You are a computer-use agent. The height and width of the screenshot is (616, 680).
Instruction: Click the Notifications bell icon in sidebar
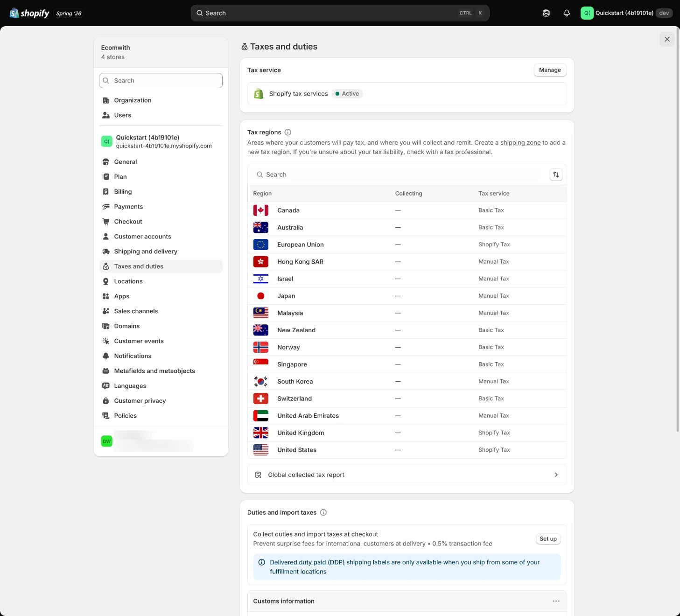(106, 356)
